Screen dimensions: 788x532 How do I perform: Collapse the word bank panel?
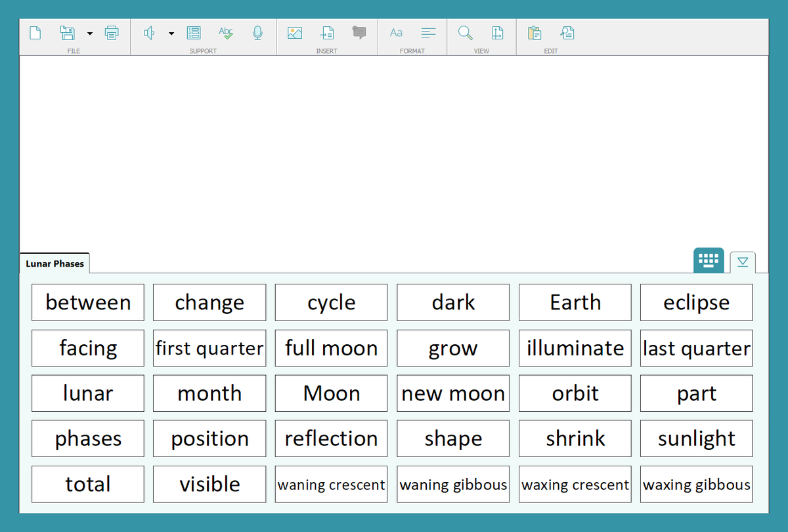(x=742, y=261)
